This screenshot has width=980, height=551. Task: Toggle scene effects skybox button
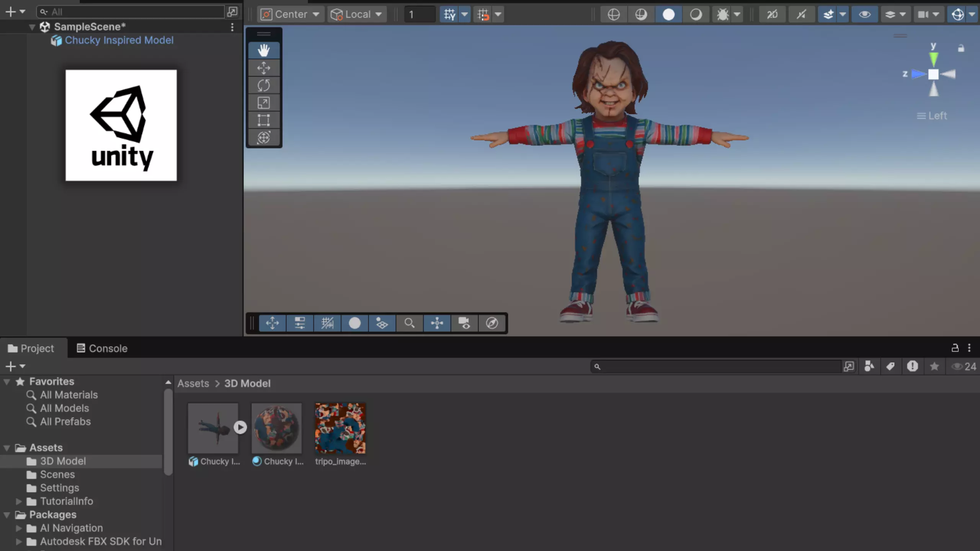(x=828, y=15)
